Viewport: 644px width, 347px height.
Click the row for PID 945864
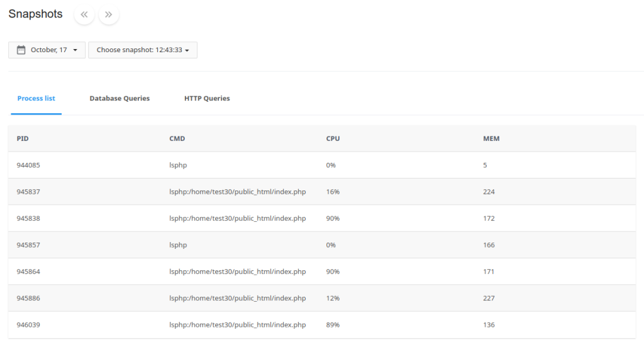tap(322, 272)
